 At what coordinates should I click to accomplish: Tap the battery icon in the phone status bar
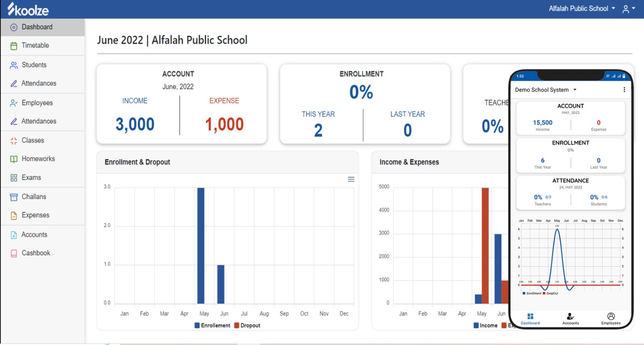tap(624, 76)
